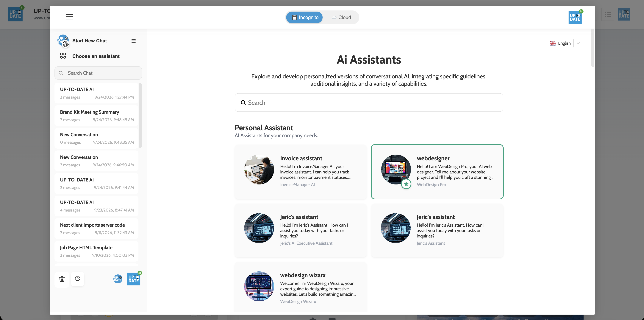
Task: Open the English language dropdown
Action: (565, 43)
